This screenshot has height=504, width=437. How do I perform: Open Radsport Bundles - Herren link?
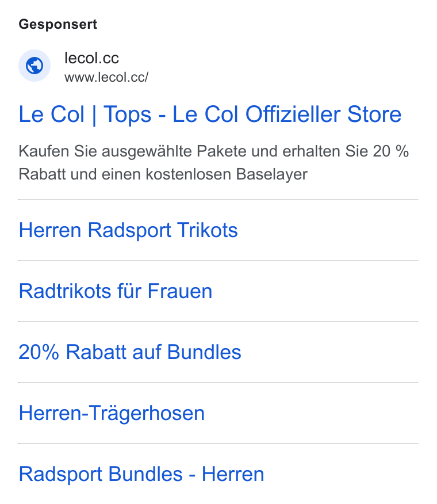click(x=141, y=474)
